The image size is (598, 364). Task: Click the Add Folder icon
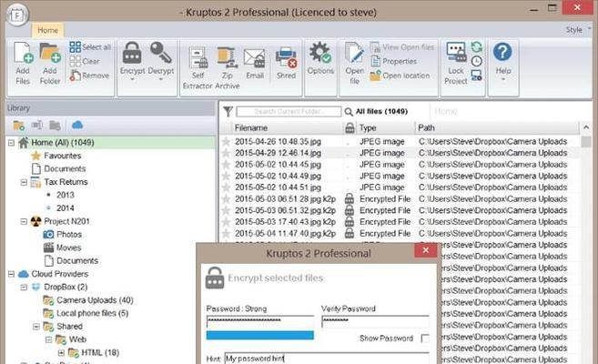pos(50,53)
